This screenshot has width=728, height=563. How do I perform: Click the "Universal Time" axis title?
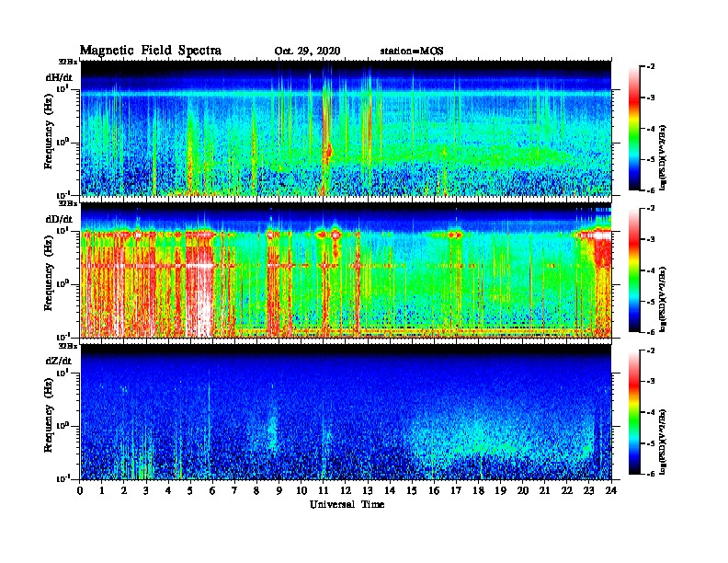point(347,504)
